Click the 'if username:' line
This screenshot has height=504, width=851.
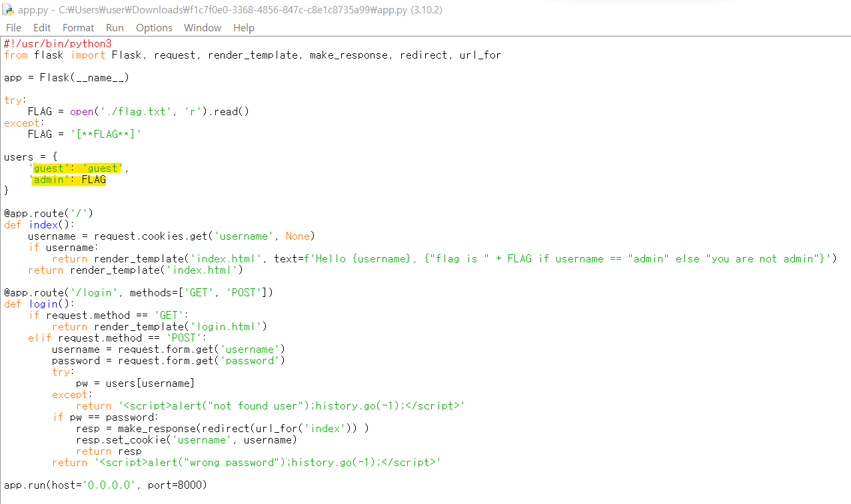(63, 247)
